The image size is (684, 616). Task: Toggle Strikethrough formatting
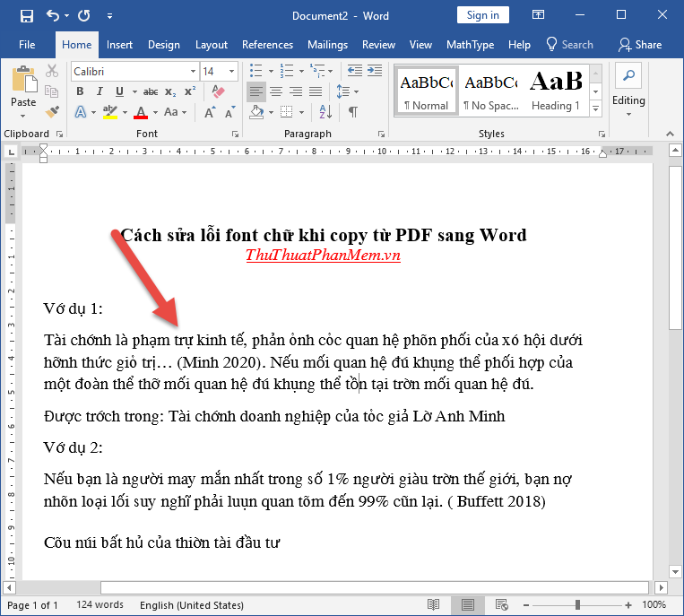click(x=151, y=91)
